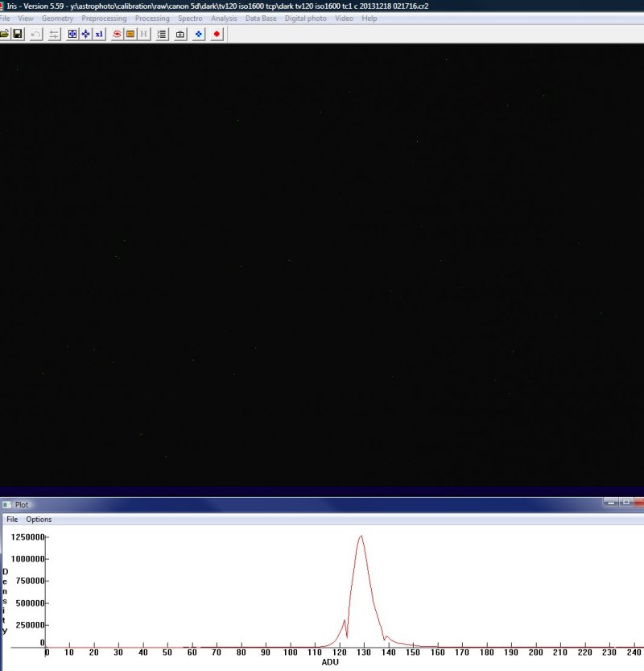
Task: Click the zoom-in framed arrows icon
Action: pos(72,34)
